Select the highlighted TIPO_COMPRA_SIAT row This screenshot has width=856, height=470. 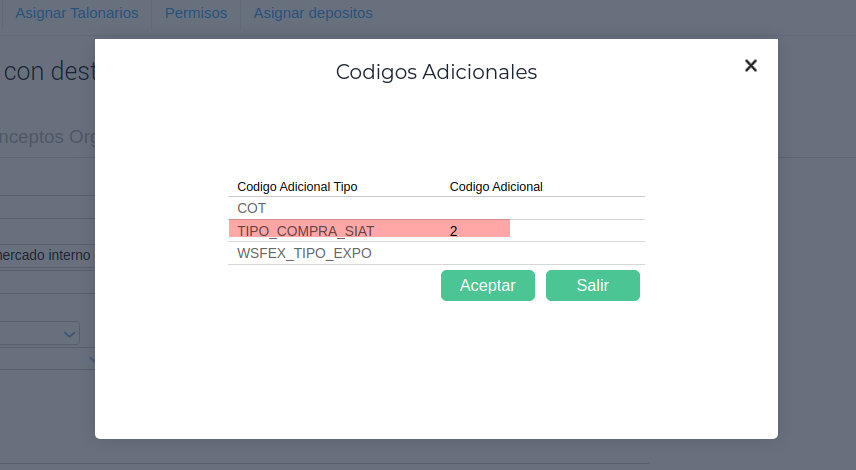point(306,231)
